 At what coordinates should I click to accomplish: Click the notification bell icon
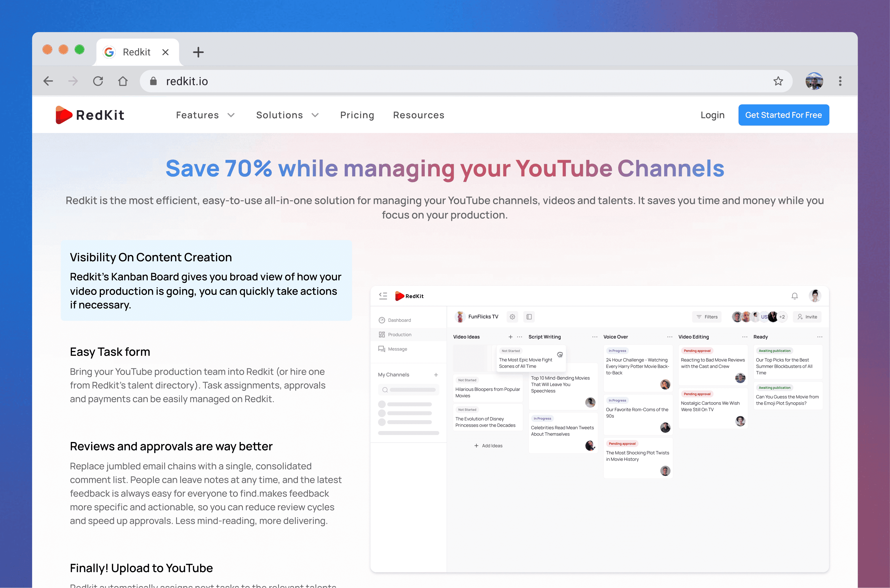point(794,296)
